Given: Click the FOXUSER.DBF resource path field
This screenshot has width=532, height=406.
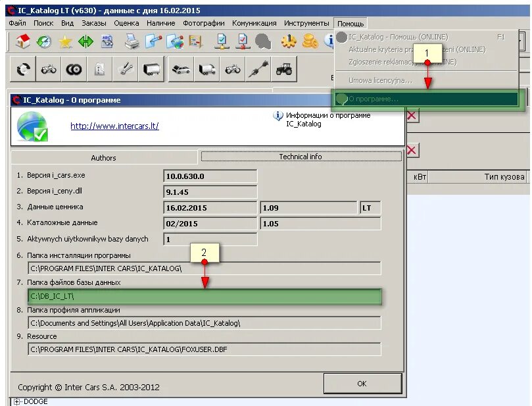Looking at the screenshot, I should click(205, 349).
